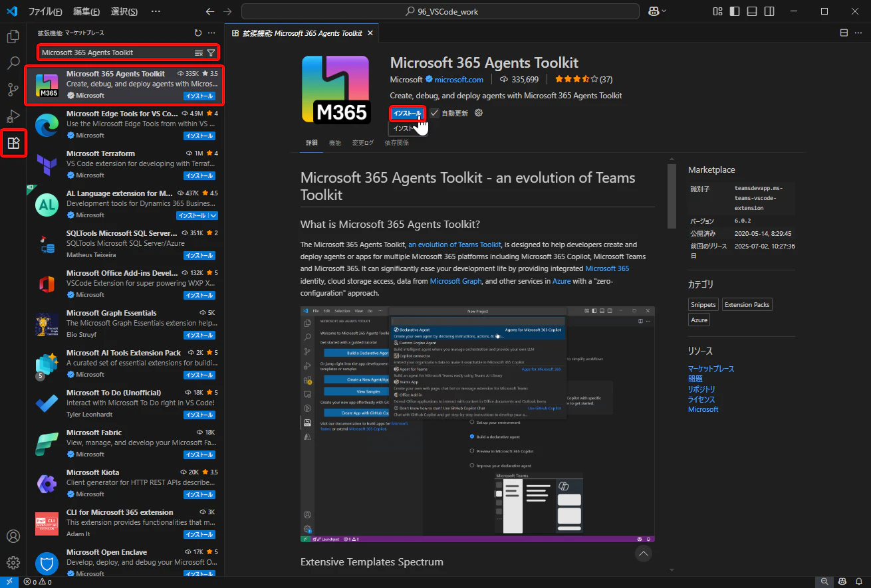Switch to the Details tab
The height and width of the screenshot is (588, 871).
[312, 143]
